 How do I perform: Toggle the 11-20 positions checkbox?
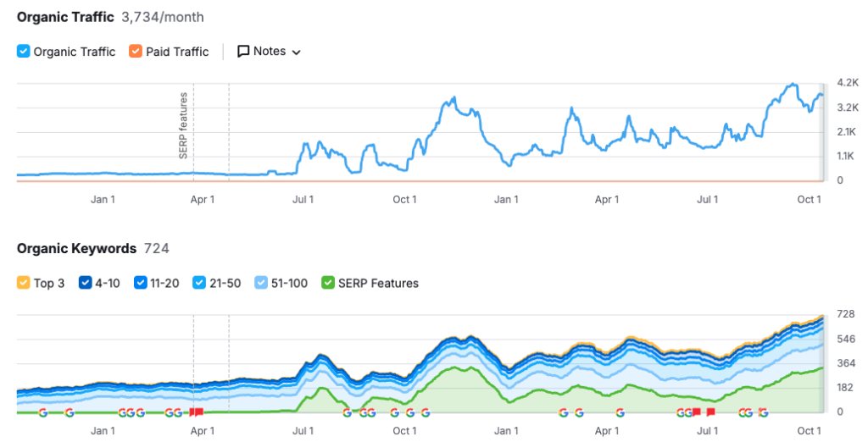click(141, 283)
